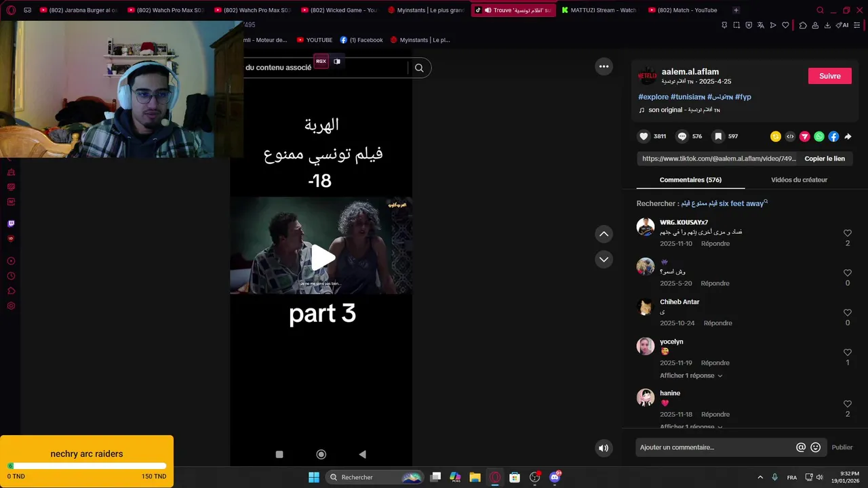Focus the 'Ajouter un commentaire' field
The height and width of the screenshot is (488, 868).
point(714,447)
